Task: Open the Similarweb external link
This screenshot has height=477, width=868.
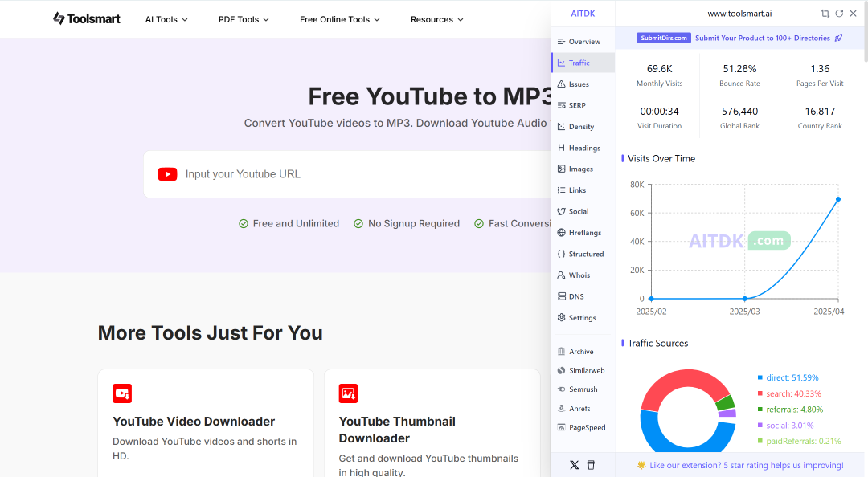Action: [583, 370]
